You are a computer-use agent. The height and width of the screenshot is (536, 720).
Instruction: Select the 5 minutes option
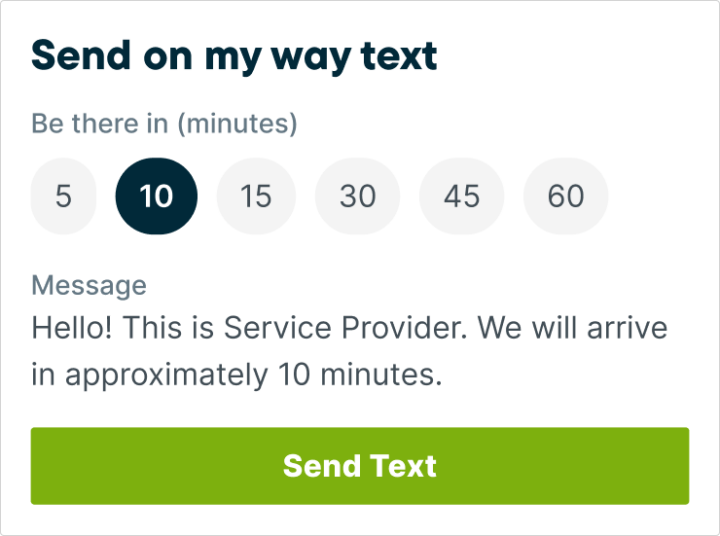point(63,196)
